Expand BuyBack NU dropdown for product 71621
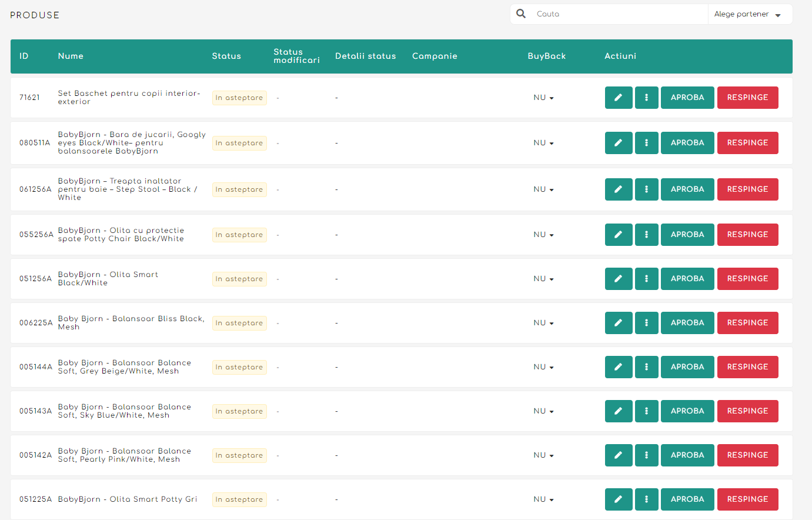The width and height of the screenshot is (812, 520). click(543, 98)
